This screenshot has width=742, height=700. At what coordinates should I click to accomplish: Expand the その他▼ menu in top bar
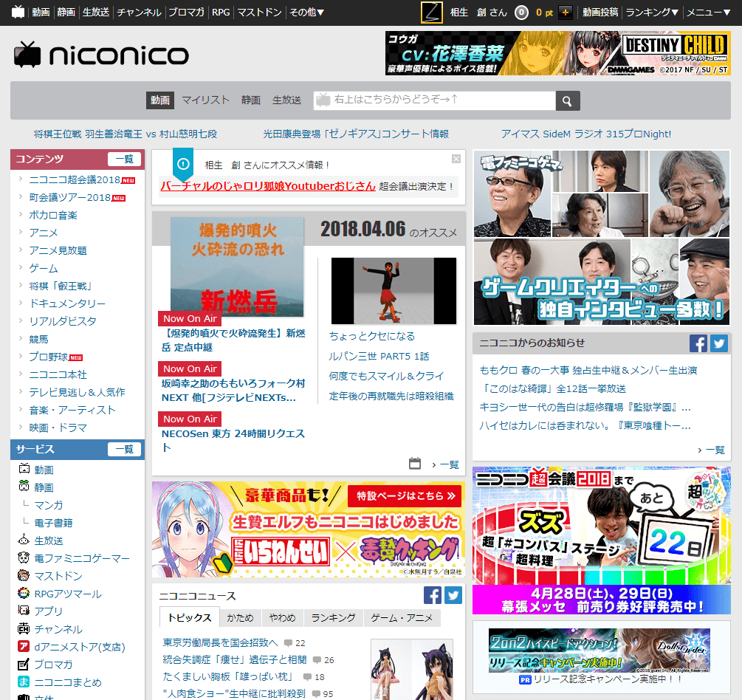pyautogui.click(x=306, y=13)
